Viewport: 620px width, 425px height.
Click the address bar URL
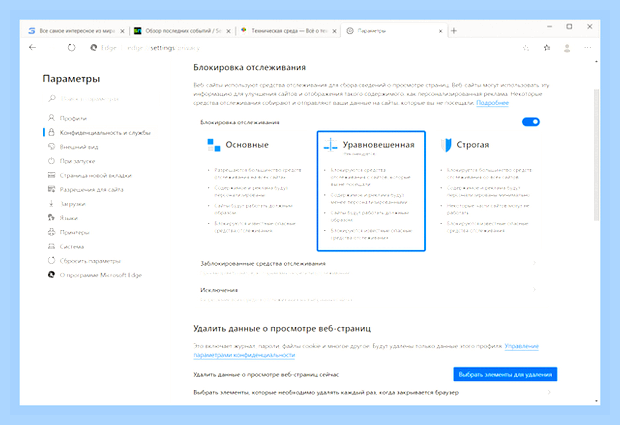163,48
